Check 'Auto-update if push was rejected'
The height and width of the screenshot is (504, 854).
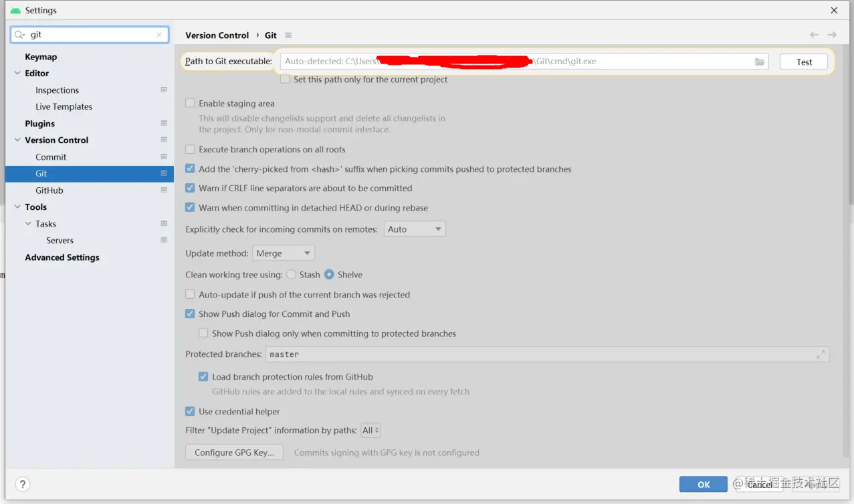pyautogui.click(x=190, y=294)
